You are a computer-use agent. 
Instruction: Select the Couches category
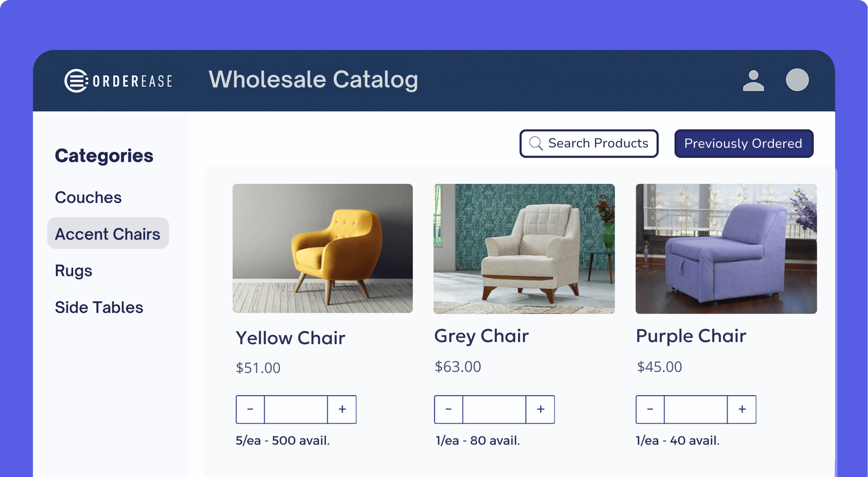(x=88, y=197)
